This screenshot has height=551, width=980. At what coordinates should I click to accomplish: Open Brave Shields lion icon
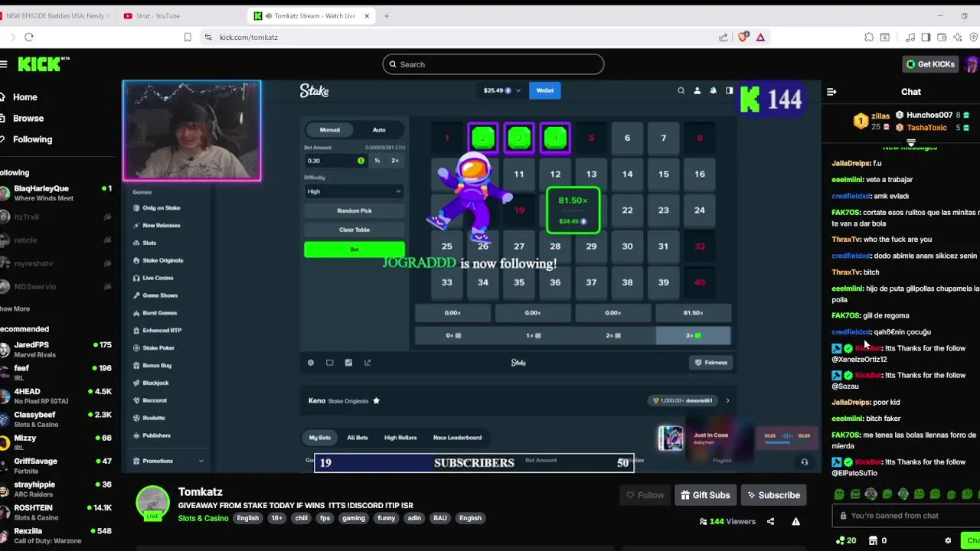[x=743, y=37]
